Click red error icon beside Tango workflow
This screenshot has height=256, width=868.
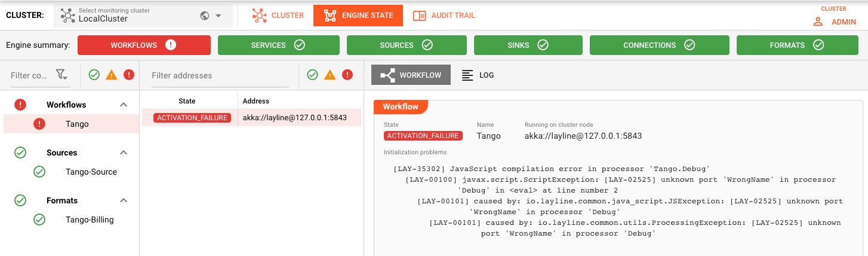[39, 124]
